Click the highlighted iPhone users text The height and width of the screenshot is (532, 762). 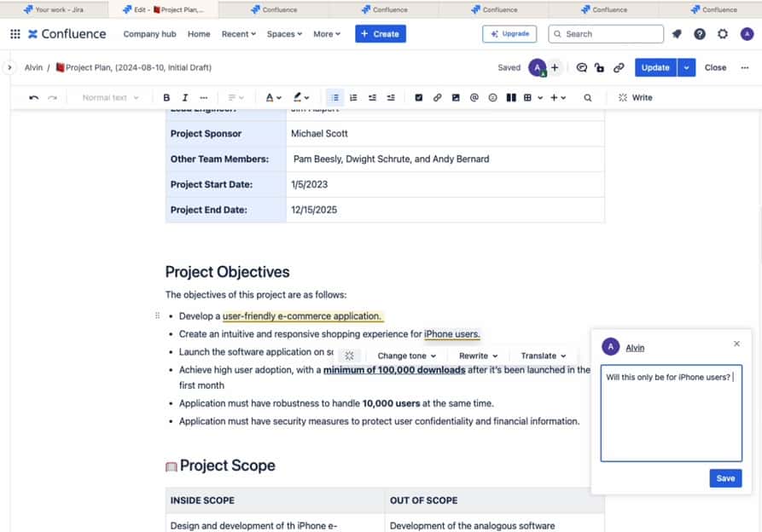(452, 334)
